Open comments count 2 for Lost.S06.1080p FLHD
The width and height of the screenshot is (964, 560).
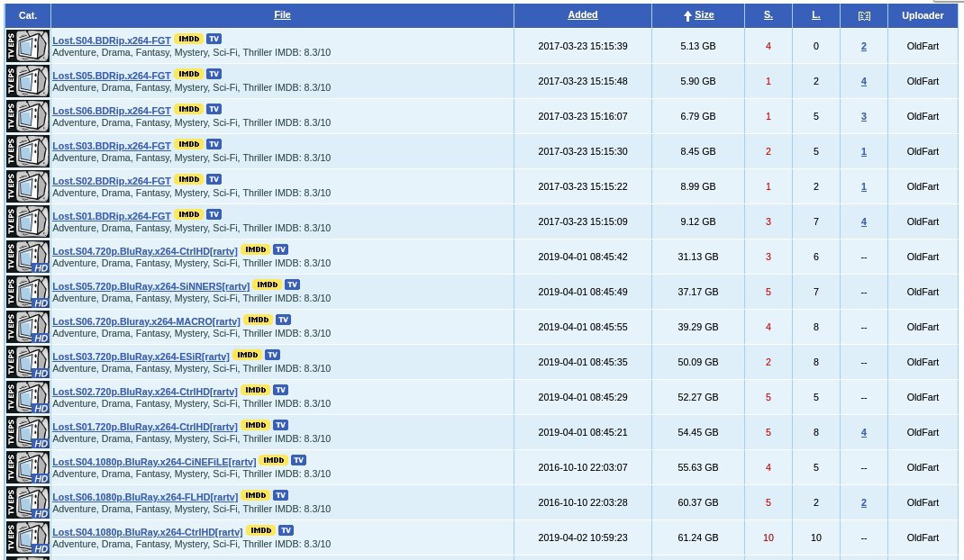[864, 502]
